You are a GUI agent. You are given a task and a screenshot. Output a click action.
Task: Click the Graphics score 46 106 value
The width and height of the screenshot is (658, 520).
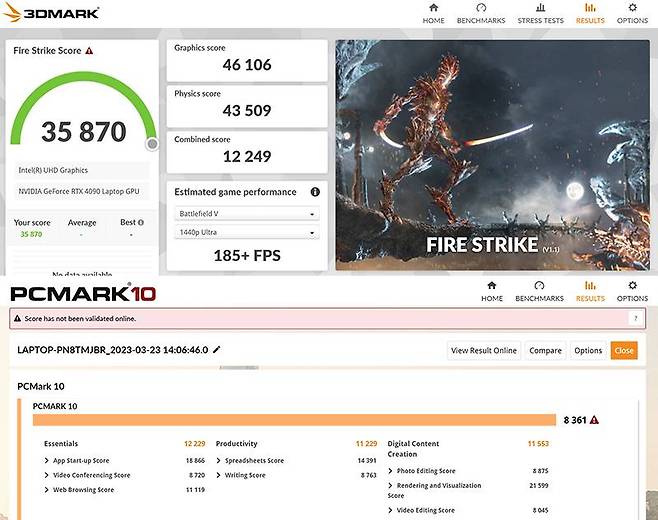[x=247, y=65]
